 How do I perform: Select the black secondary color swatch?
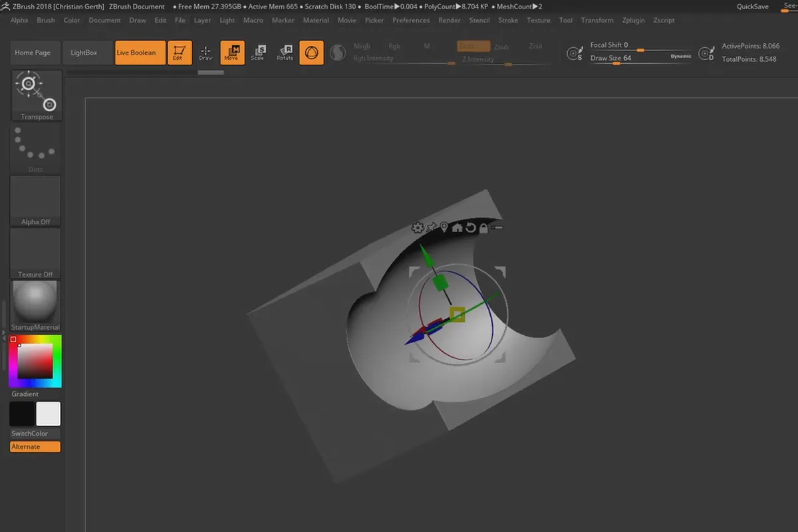tap(22, 414)
